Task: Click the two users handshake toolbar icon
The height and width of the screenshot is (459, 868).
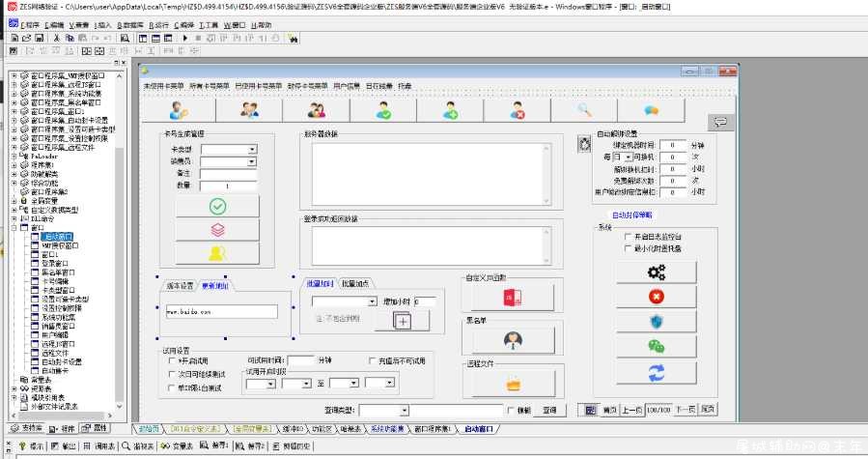Action: click(249, 110)
